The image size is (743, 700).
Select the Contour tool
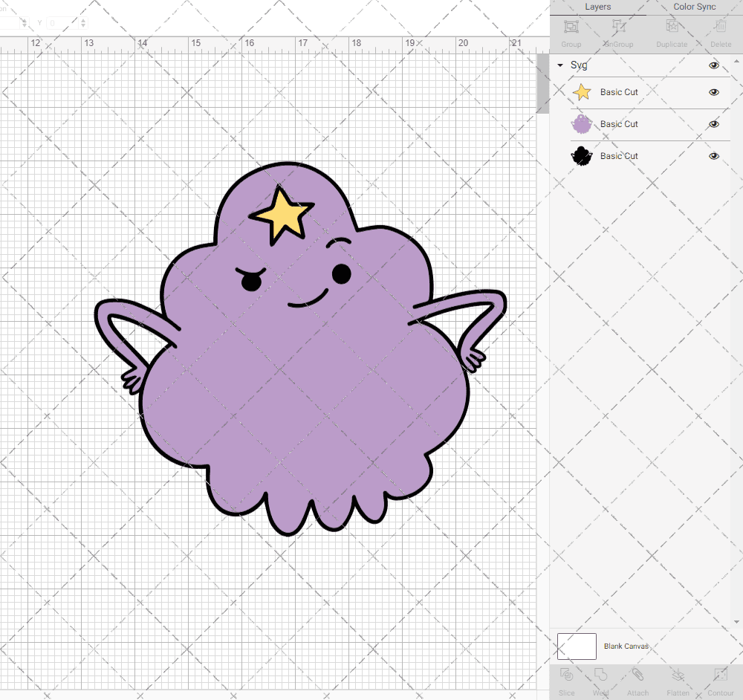click(x=720, y=674)
